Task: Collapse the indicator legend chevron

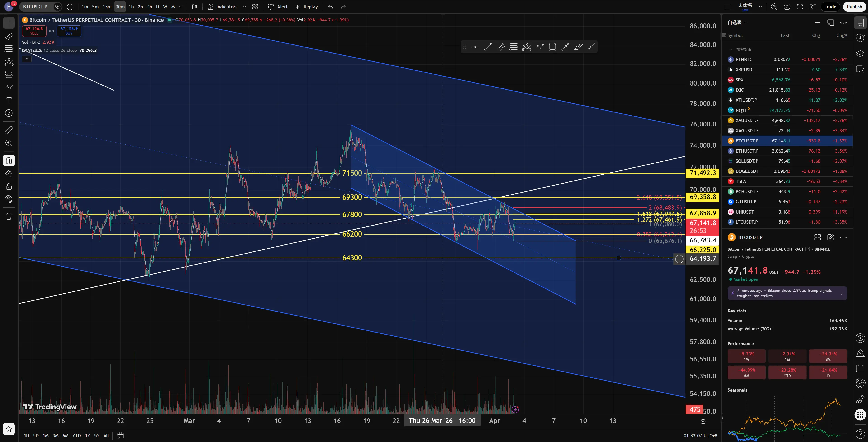Action: click(x=27, y=59)
